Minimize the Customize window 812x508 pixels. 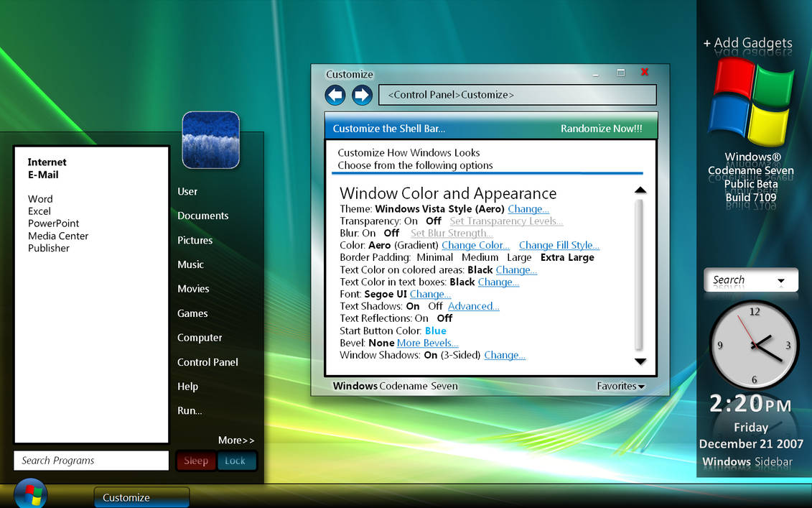[595, 74]
